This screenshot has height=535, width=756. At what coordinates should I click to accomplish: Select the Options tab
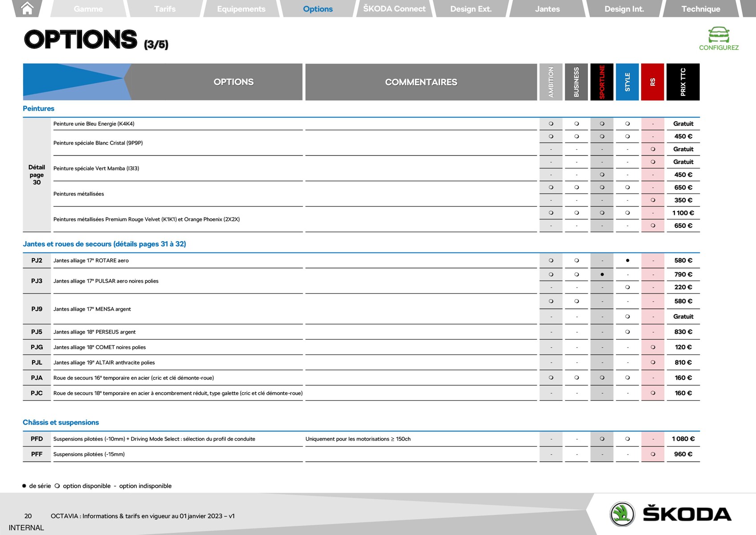coord(318,9)
